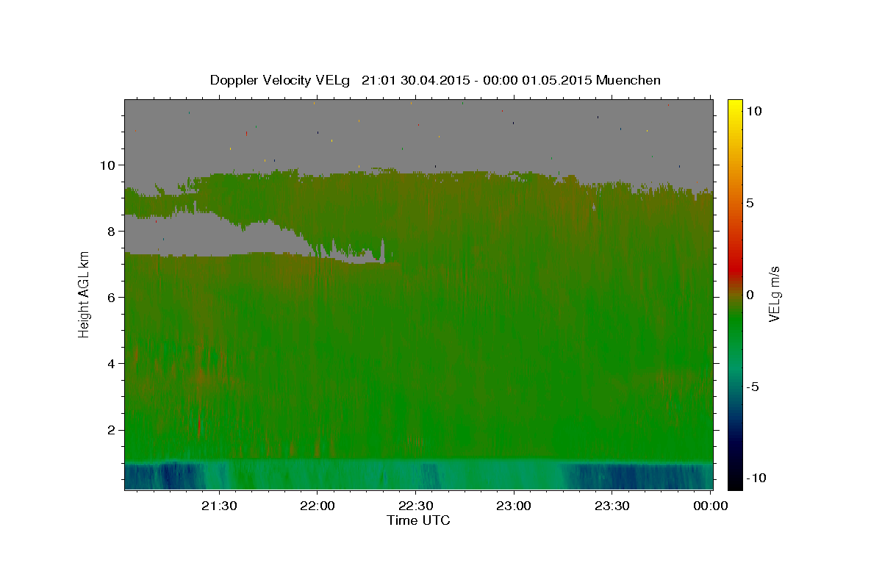The image size is (882, 588).
Task: Click the black bottom of the colorbar
Action: click(735, 484)
